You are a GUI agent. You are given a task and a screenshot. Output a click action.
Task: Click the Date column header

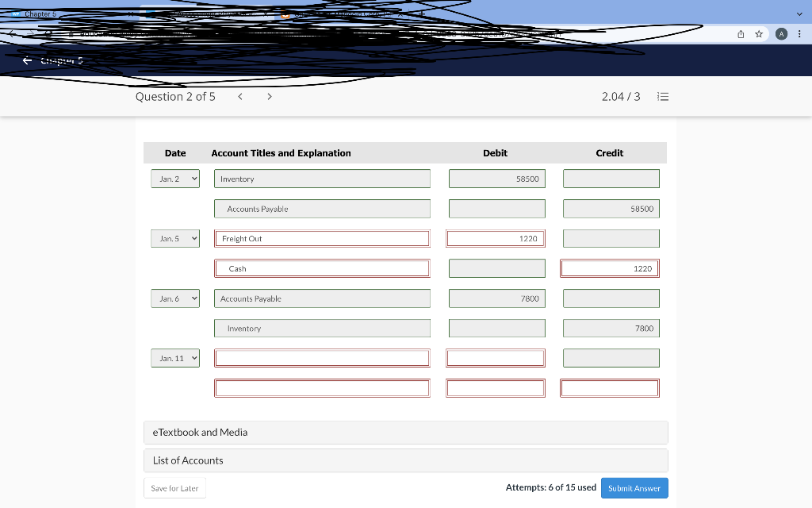tap(175, 153)
